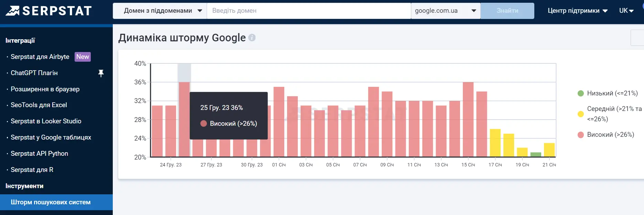
Task: Click the 40% y-axis label
Action: coord(140,64)
